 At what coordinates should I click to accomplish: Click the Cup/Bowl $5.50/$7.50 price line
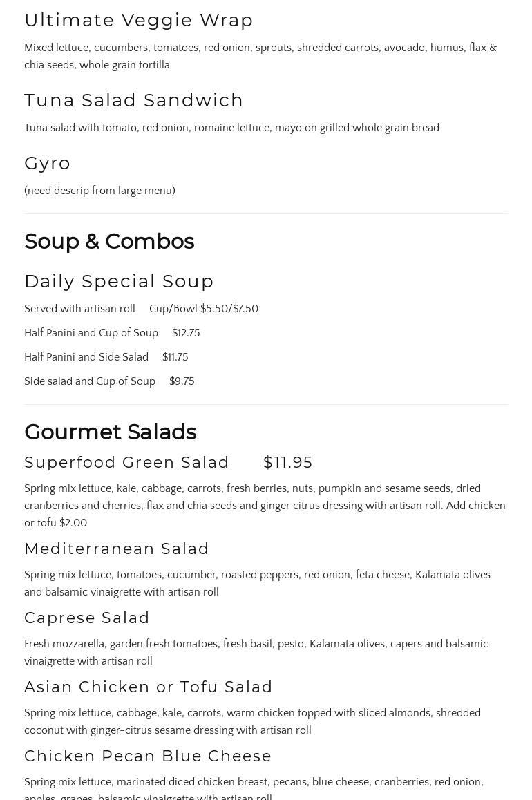click(x=204, y=309)
